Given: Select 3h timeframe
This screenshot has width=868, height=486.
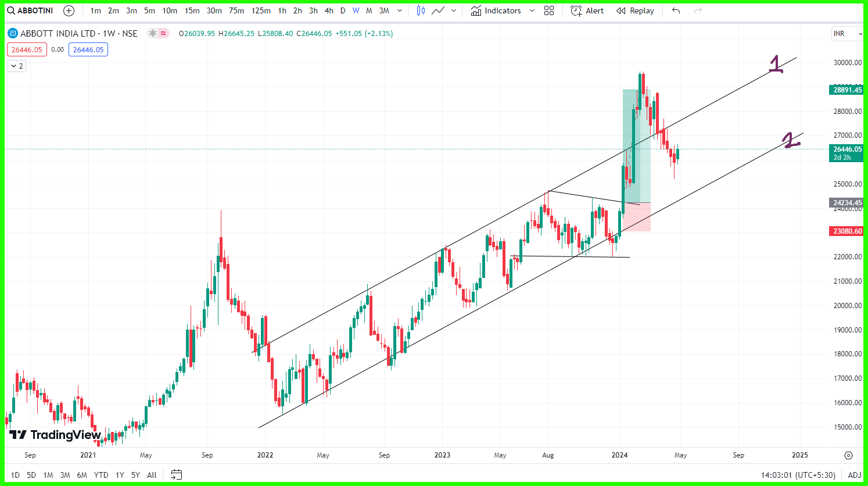Looking at the screenshot, I should pos(313,10).
